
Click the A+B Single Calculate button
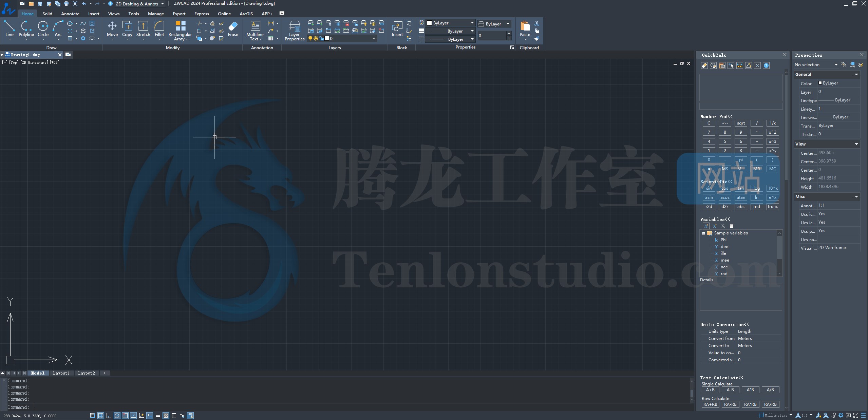pyautogui.click(x=710, y=390)
